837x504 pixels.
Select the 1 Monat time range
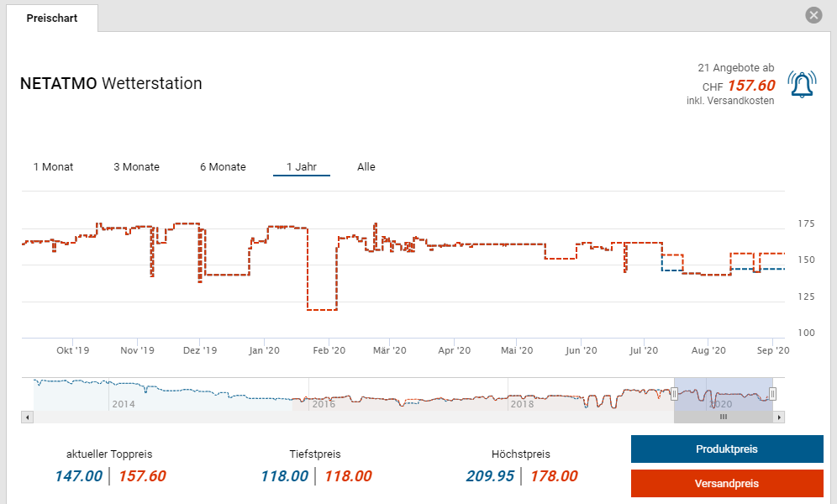click(x=53, y=167)
